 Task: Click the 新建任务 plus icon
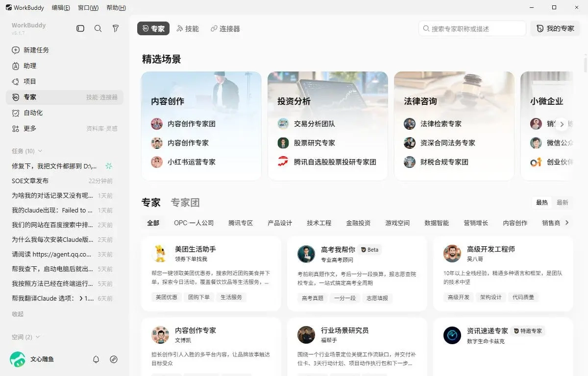pyautogui.click(x=16, y=50)
